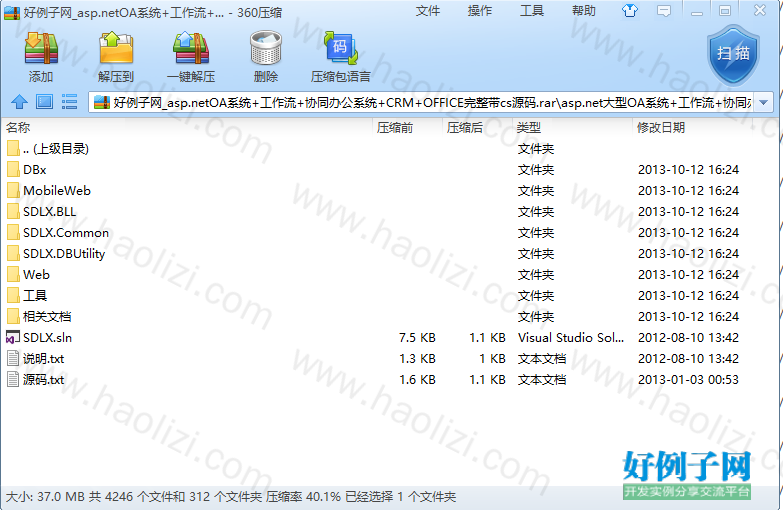This screenshot has width=783, height=510.
Task: Click the archive path input field
Action: click(431, 102)
